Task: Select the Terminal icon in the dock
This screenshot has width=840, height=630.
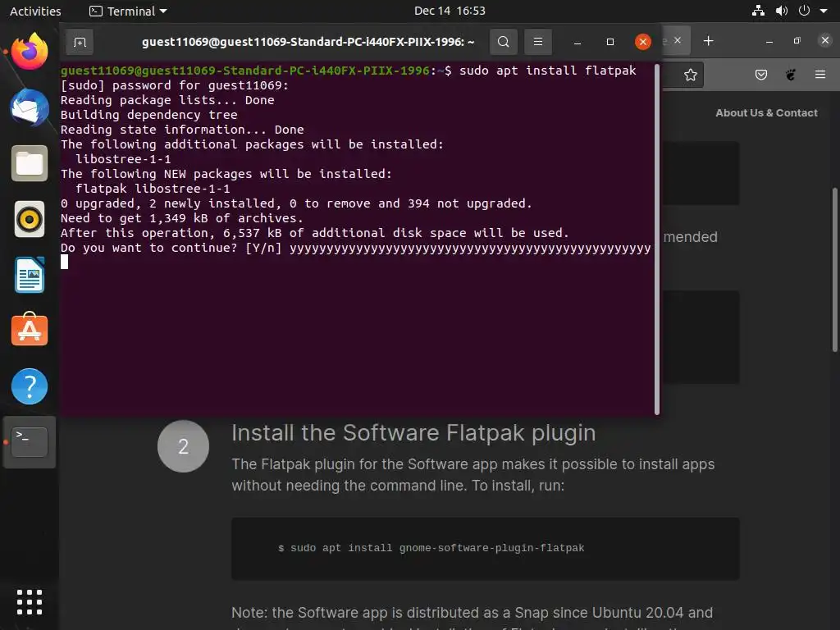Action: (x=30, y=442)
